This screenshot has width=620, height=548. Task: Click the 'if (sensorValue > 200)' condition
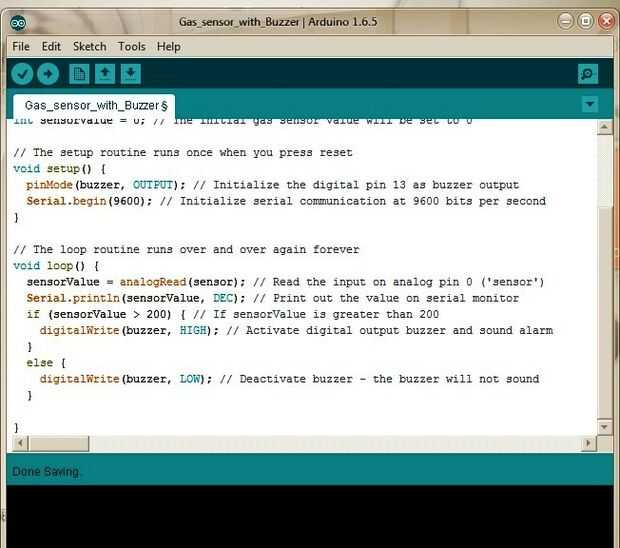pyautogui.click(x=99, y=314)
